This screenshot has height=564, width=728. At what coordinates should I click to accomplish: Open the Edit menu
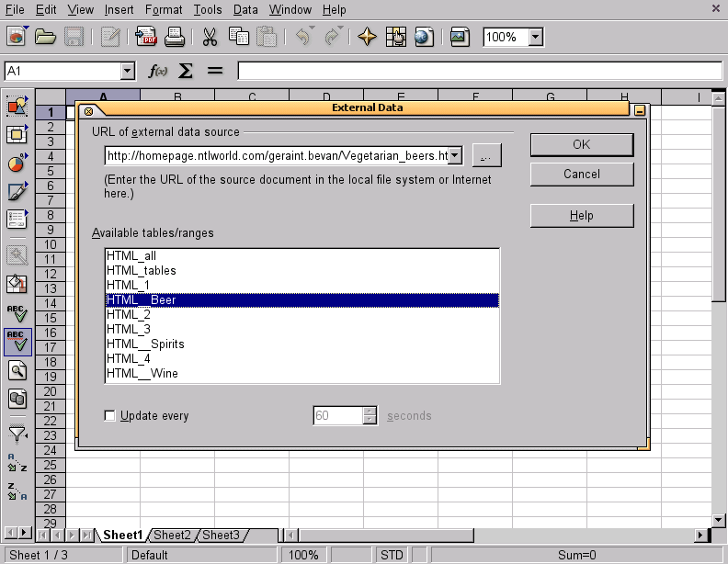click(46, 9)
